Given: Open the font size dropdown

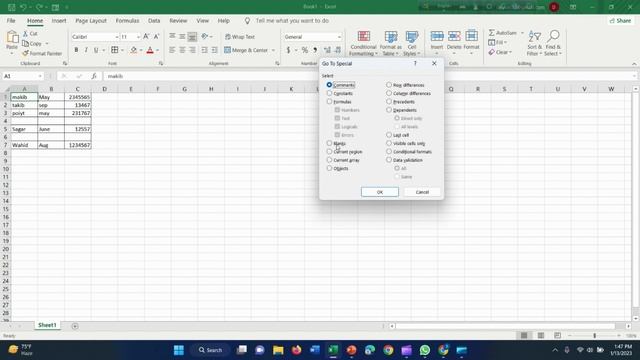Looking at the screenshot, I should [138, 37].
